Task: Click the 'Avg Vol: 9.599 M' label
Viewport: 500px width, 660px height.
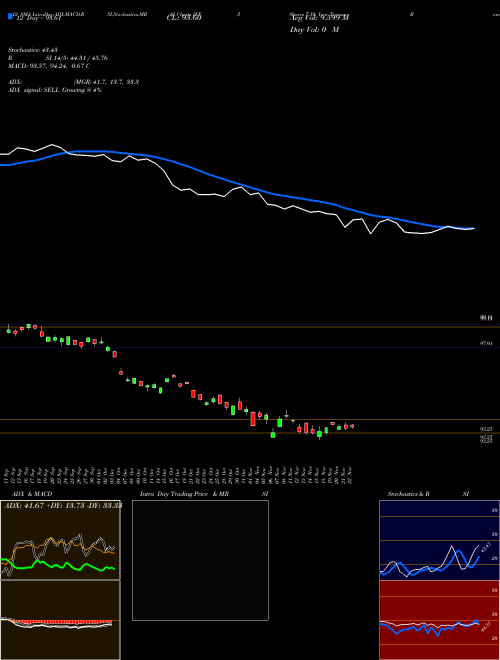Action: point(320,18)
